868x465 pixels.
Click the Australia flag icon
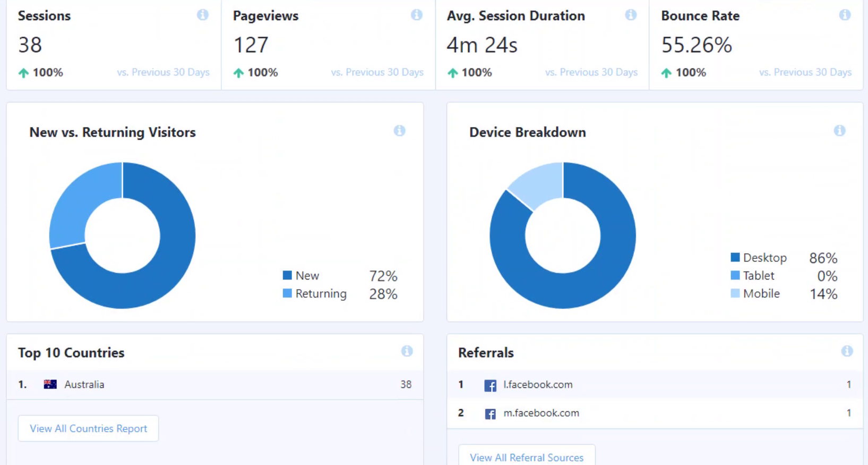(x=50, y=384)
